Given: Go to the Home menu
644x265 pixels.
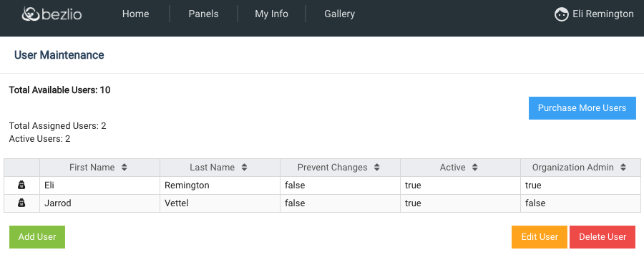Looking at the screenshot, I should coord(135,14).
